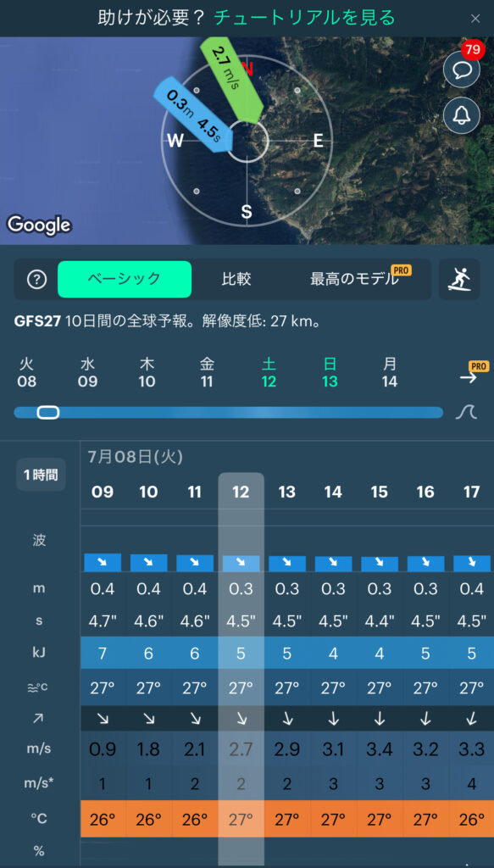Viewport: 494px width, 868px height.
Task: Tap the notification bell icon
Action: click(x=461, y=115)
